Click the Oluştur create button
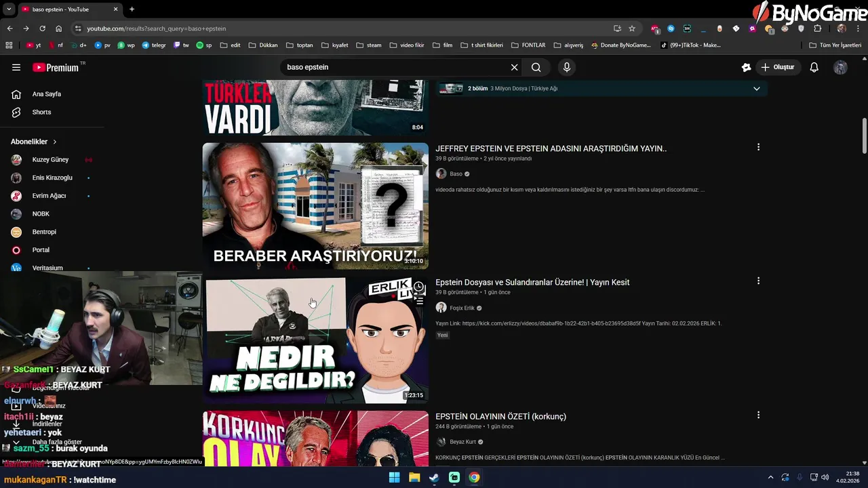Viewport: 868px width, 488px height. (777, 67)
